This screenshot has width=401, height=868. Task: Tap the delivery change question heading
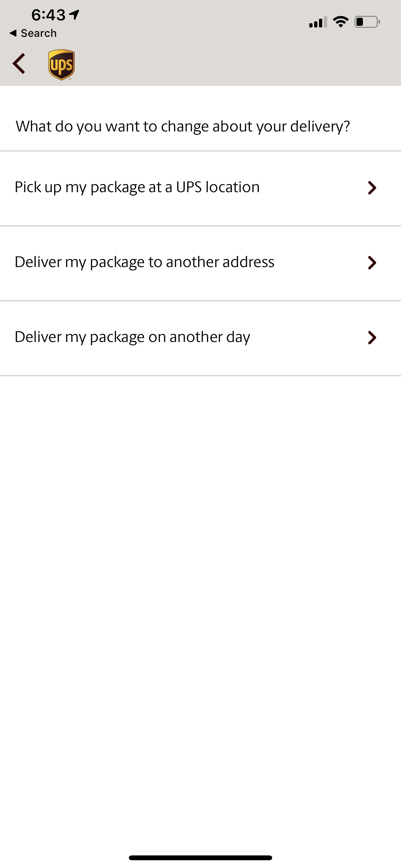(183, 127)
